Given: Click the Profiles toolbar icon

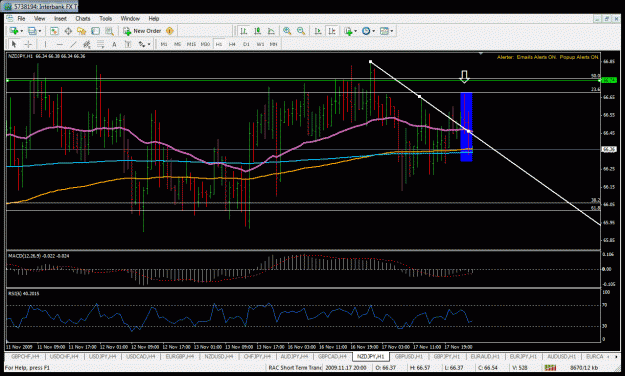Looking at the screenshot, I should click(x=32, y=31).
